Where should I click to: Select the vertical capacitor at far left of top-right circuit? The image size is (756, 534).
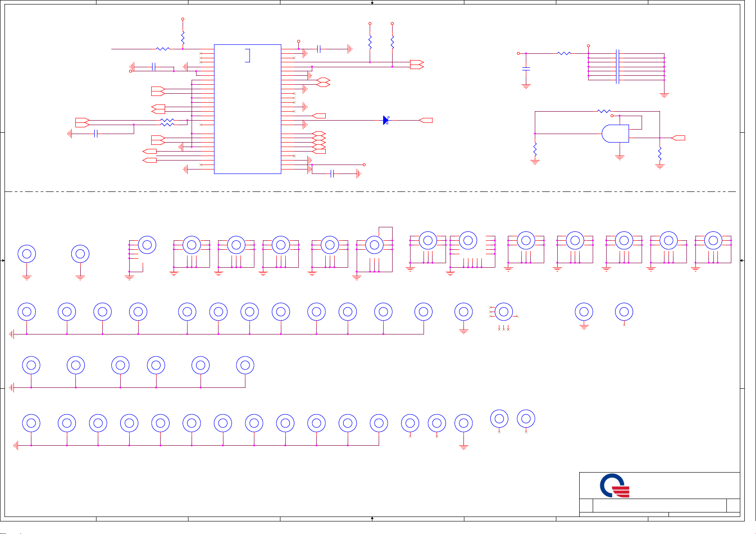526,69
